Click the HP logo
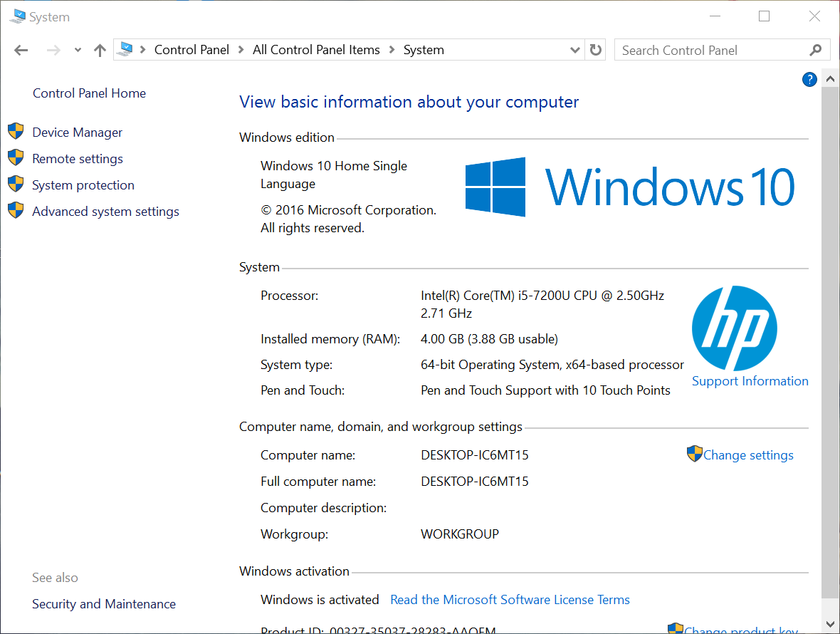Image resolution: width=840 pixels, height=634 pixels. click(x=735, y=328)
